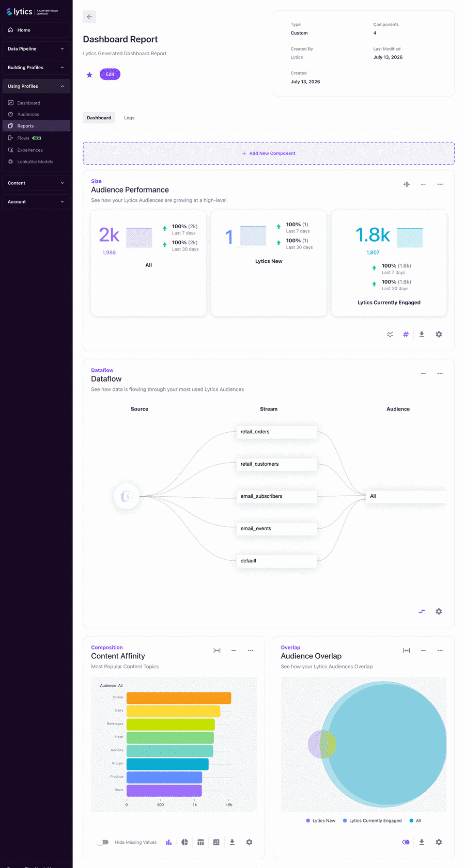Click the Lytics New audience card
Viewport: 465px width, 868px height.
269,263
